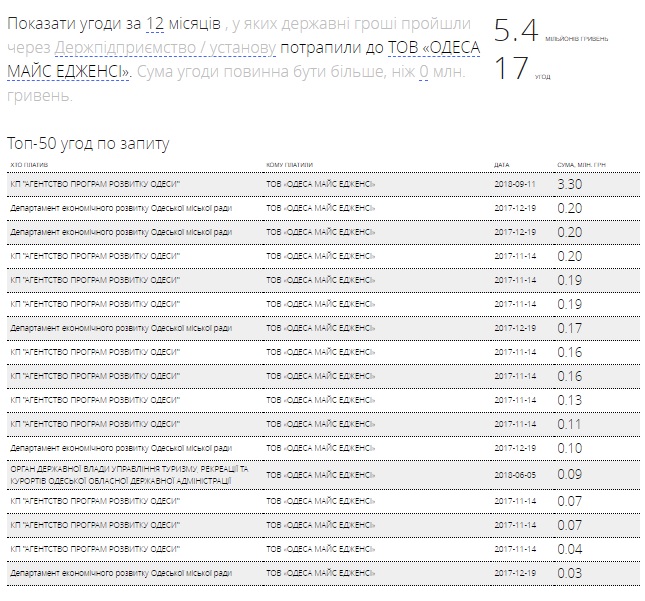Click date 2018-09-11
This screenshot has width=645, height=601.
[x=515, y=184]
